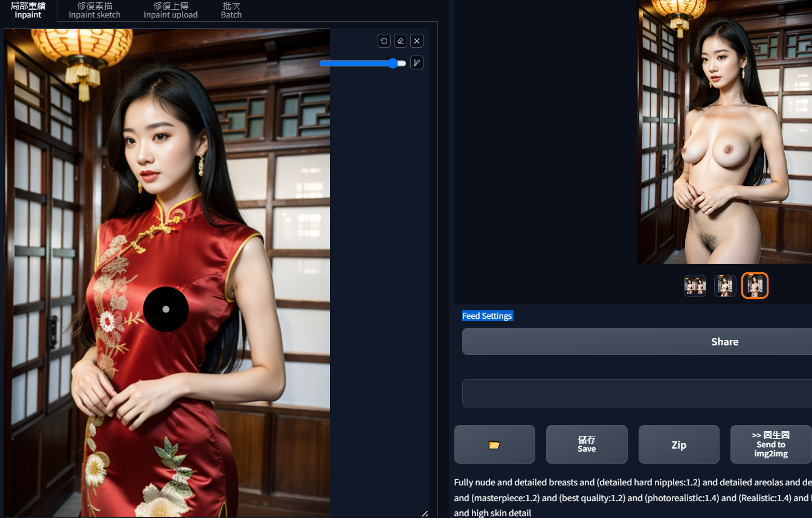Click the "and high skin detail" prompt line

(492, 513)
